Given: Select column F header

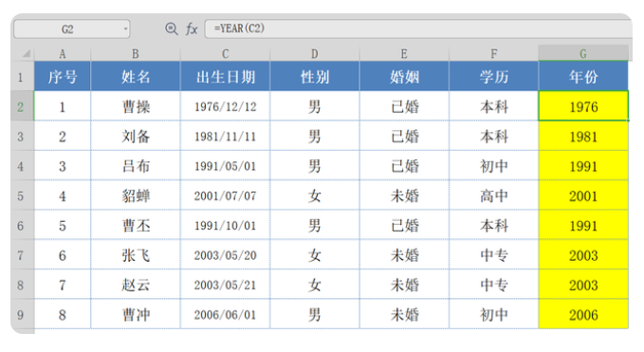Looking at the screenshot, I should [x=494, y=54].
